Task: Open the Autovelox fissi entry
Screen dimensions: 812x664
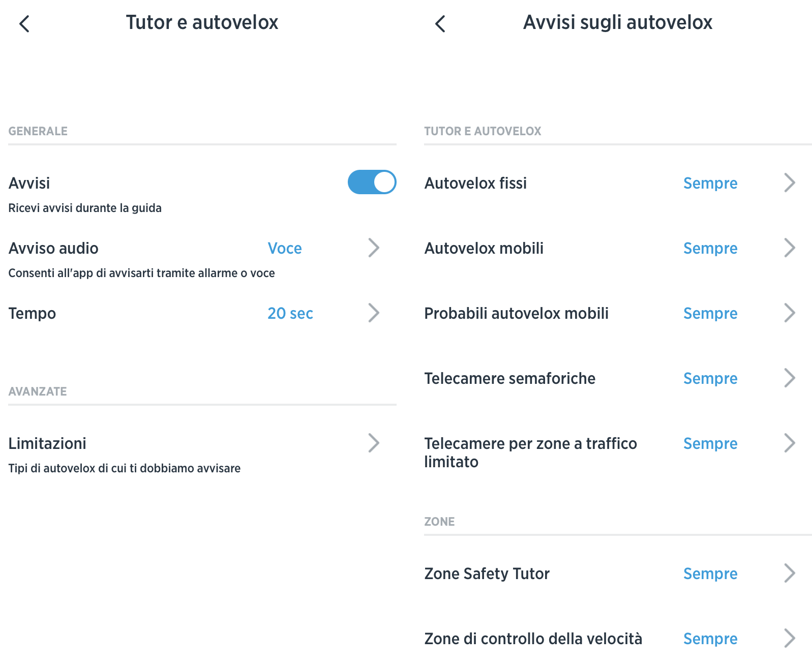Action: click(x=475, y=183)
